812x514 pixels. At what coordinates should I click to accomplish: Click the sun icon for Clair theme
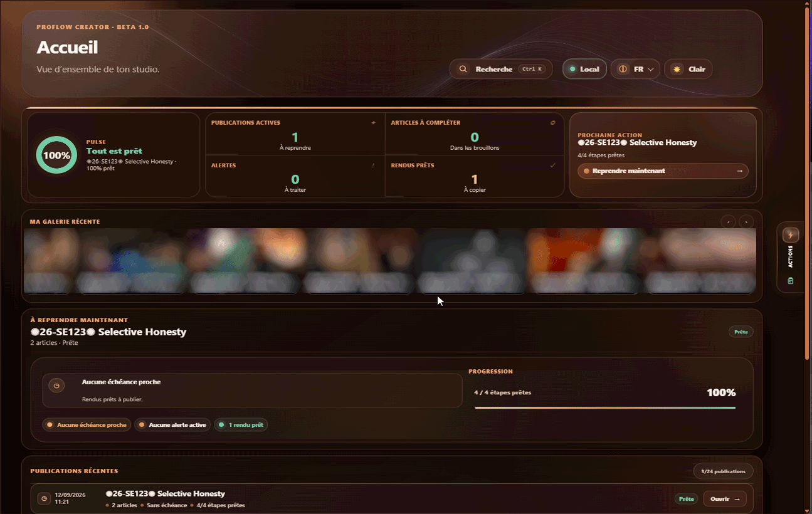point(677,69)
